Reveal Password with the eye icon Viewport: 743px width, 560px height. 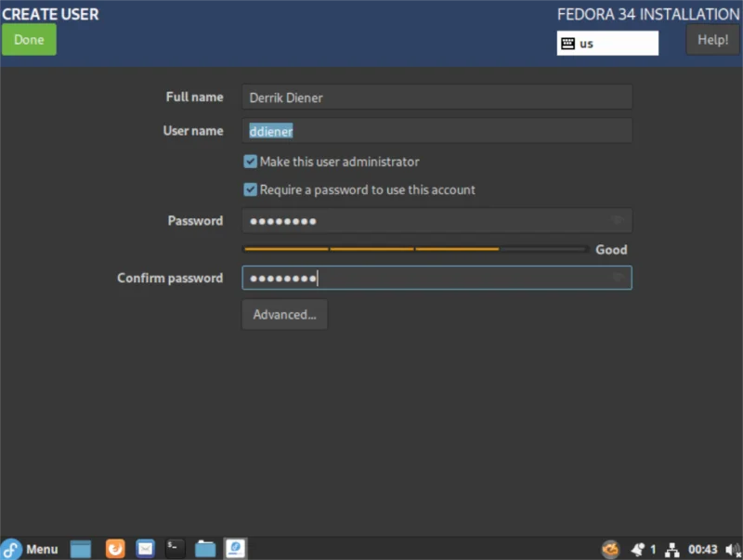click(x=617, y=220)
